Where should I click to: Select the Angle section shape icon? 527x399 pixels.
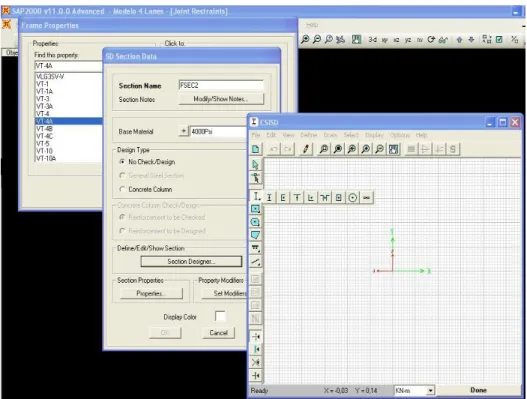[x=311, y=198]
